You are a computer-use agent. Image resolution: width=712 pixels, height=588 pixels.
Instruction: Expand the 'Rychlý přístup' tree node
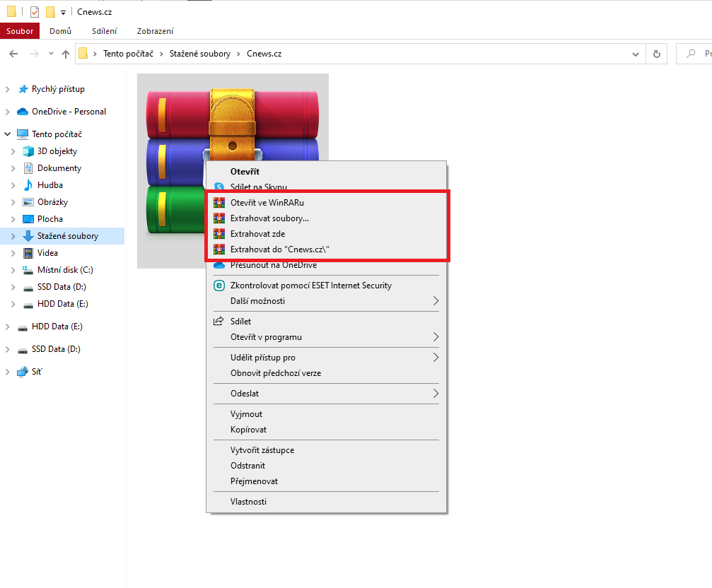click(x=7, y=89)
